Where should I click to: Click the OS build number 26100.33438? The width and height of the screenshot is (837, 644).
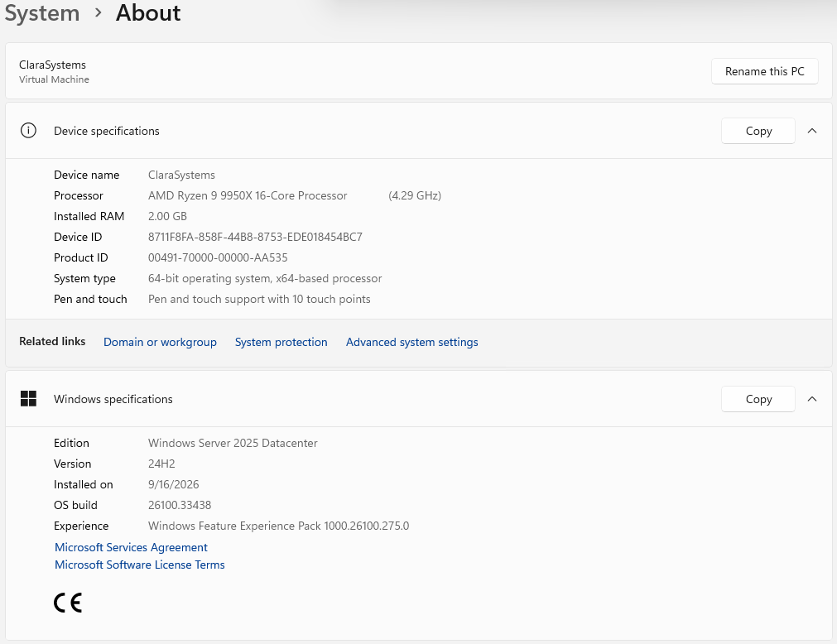(x=180, y=505)
